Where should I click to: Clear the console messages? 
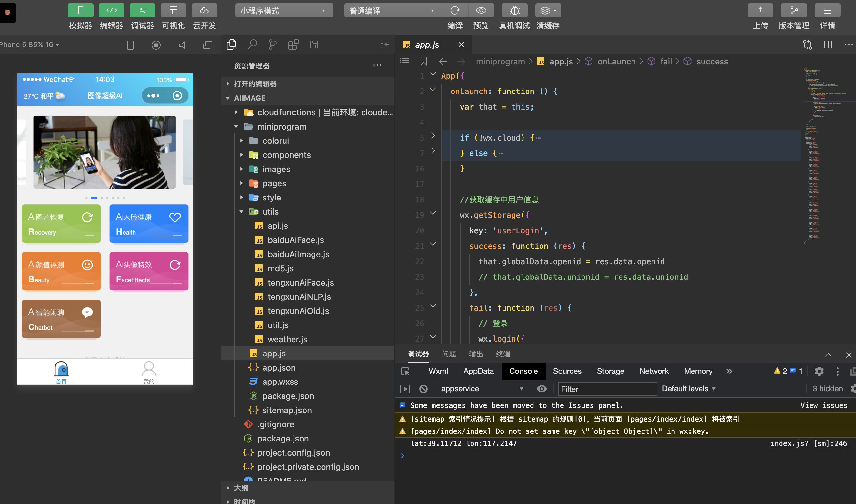(x=423, y=389)
